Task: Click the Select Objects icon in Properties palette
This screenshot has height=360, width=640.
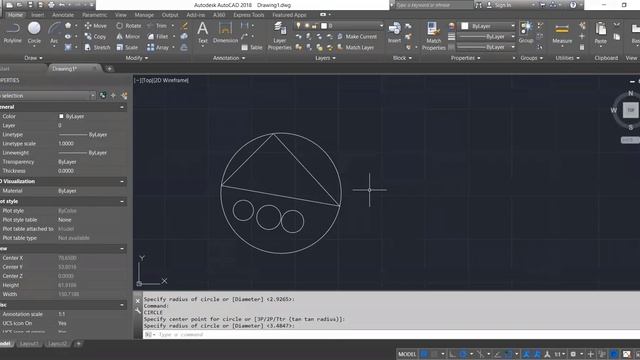Action: point(113,96)
